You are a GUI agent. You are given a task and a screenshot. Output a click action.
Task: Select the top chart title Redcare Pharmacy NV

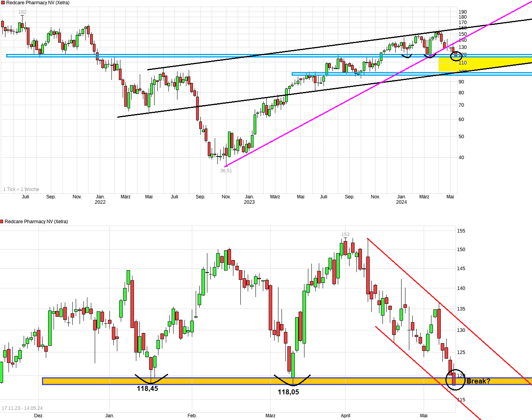[38, 3]
